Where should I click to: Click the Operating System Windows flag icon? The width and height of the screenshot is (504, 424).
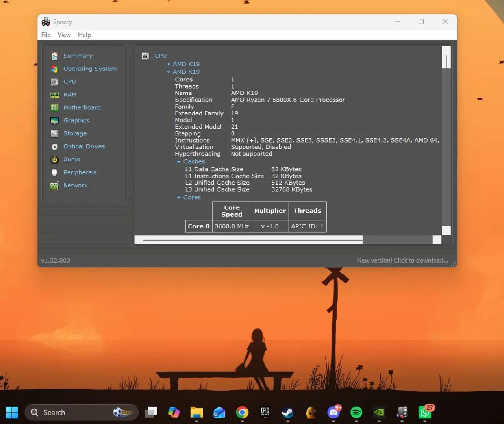click(x=55, y=69)
